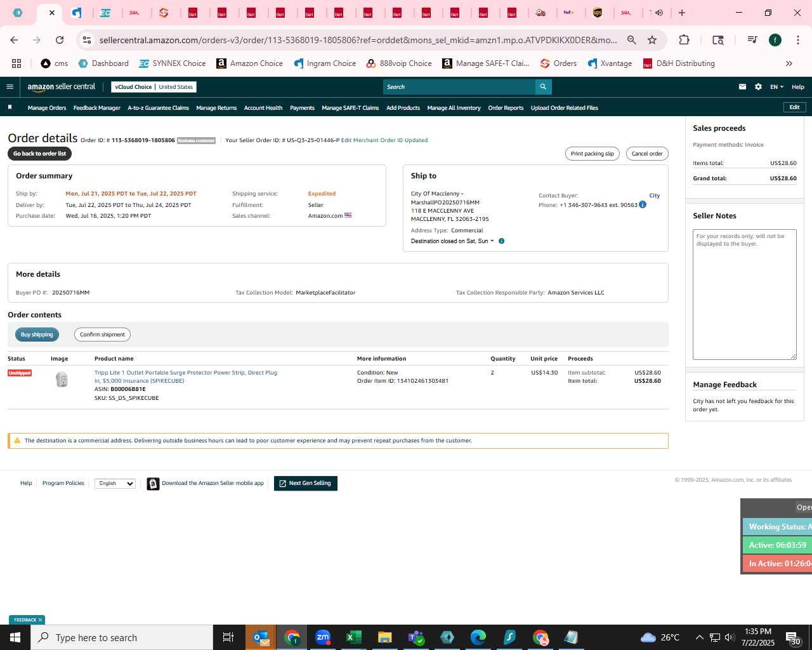Open Zoom from the taskbar
Viewport: 812px width, 650px height.
coord(323,637)
